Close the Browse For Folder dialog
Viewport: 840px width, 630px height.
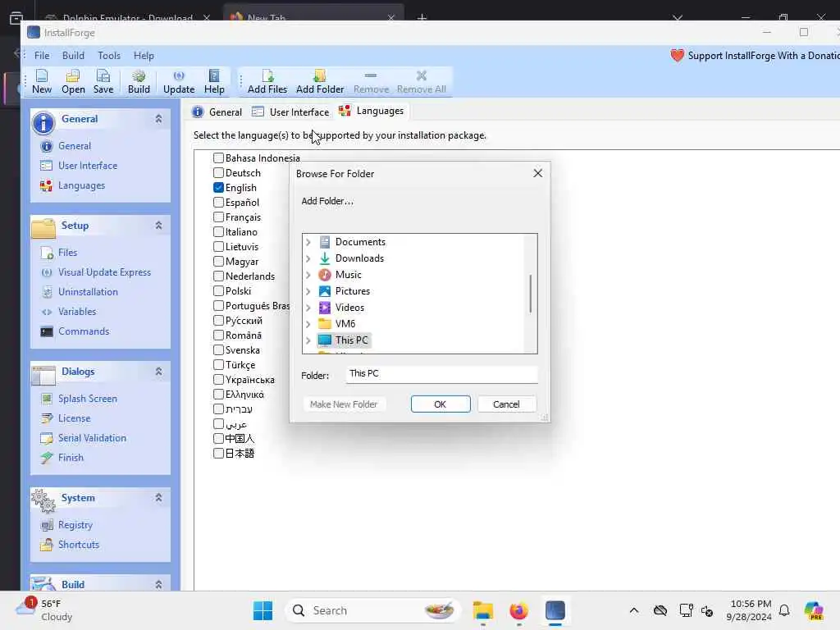tap(538, 173)
